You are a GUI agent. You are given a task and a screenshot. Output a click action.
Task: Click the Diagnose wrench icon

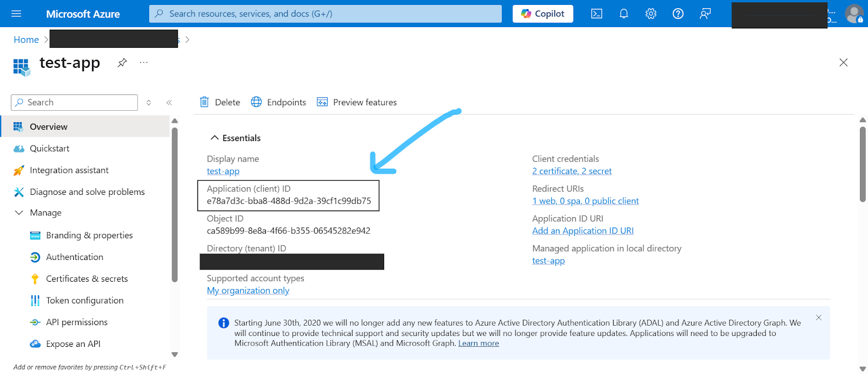(19, 192)
